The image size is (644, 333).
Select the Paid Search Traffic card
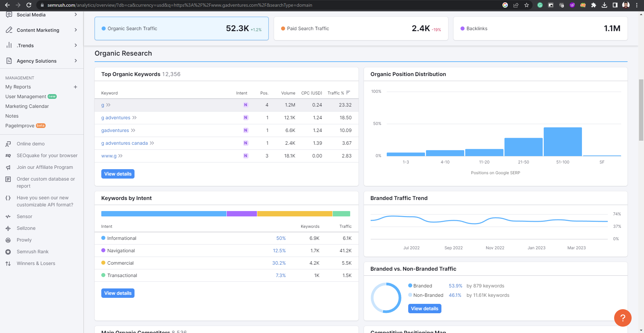[x=361, y=28]
